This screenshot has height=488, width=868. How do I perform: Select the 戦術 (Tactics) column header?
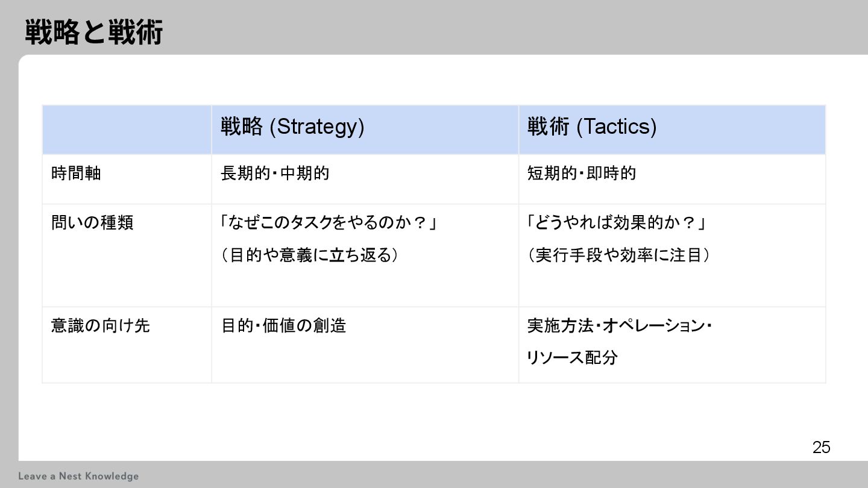[x=592, y=127]
